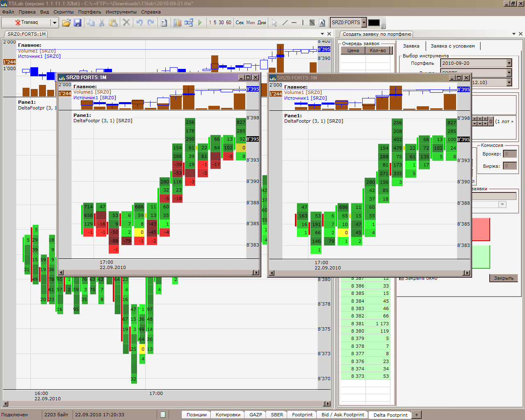The image size is (525, 420).
Task: Switch timeframe unit to Дни
Action: point(262,23)
